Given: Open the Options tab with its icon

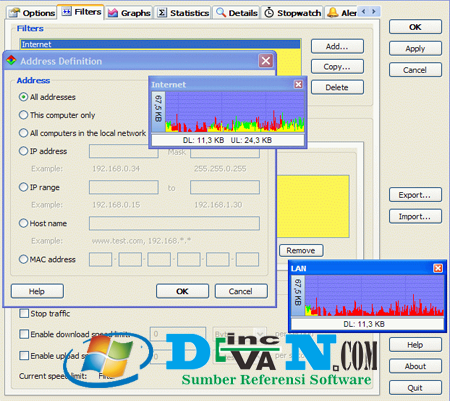Looking at the screenshot, I should [x=31, y=13].
